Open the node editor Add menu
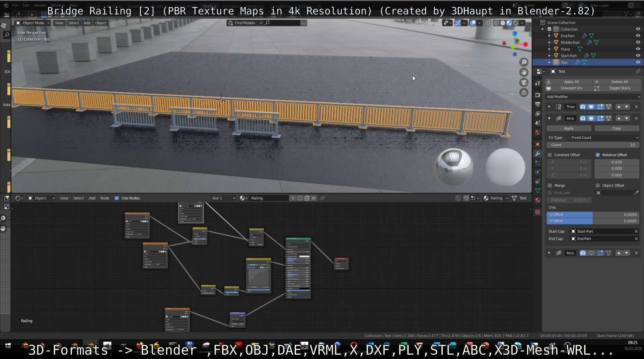Screen dimensions: 644x359 pyautogui.click(x=92, y=198)
